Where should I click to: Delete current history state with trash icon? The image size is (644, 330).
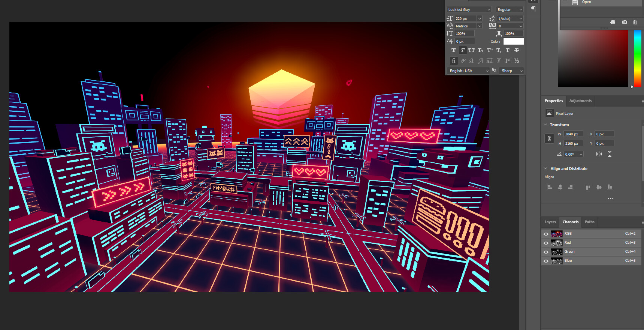[635, 22]
